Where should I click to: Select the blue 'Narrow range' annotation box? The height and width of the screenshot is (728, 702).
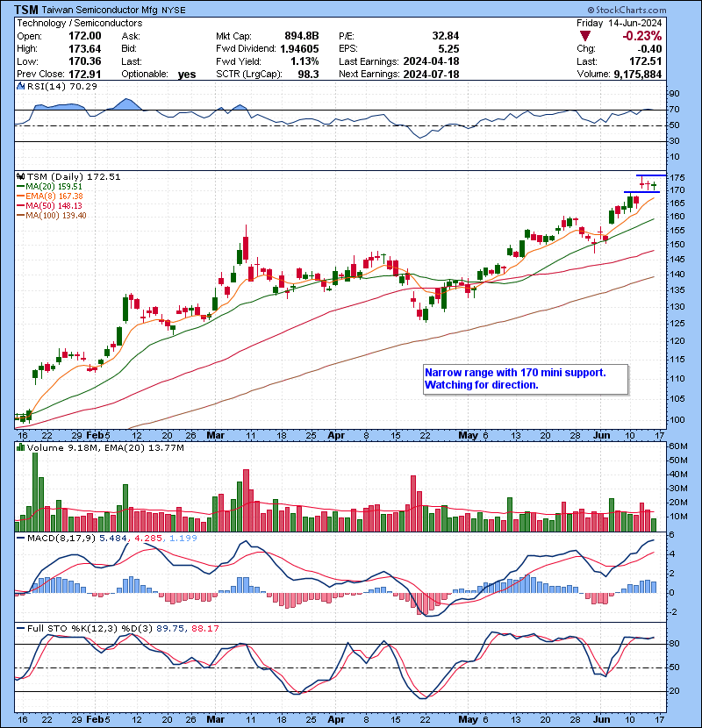pyautogui.click(x=526, y=379)
